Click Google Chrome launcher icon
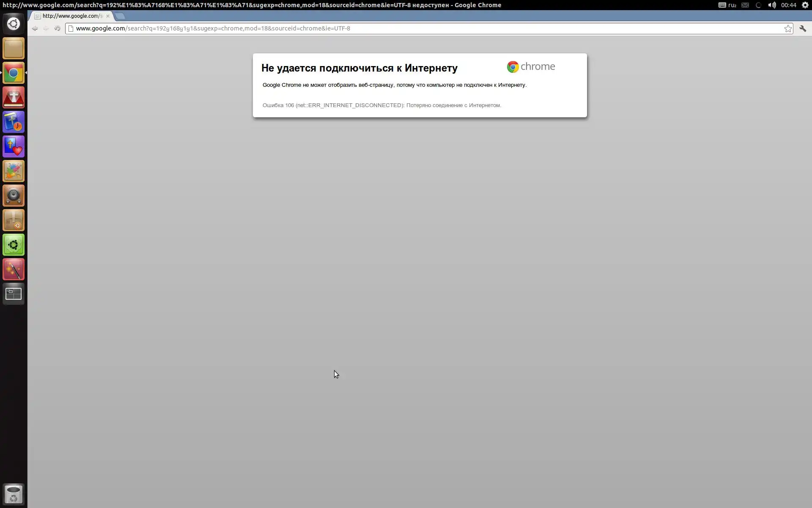The image size is (812, 508). 14,73
